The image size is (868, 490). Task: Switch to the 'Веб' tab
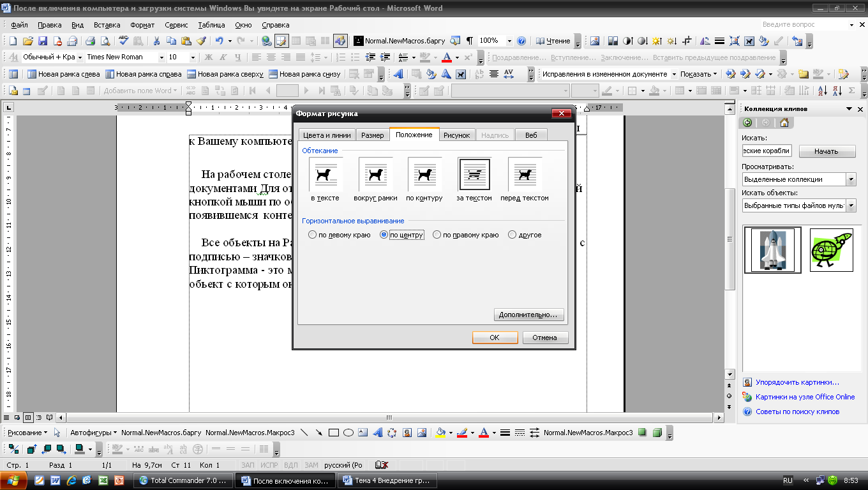(531, 135)
